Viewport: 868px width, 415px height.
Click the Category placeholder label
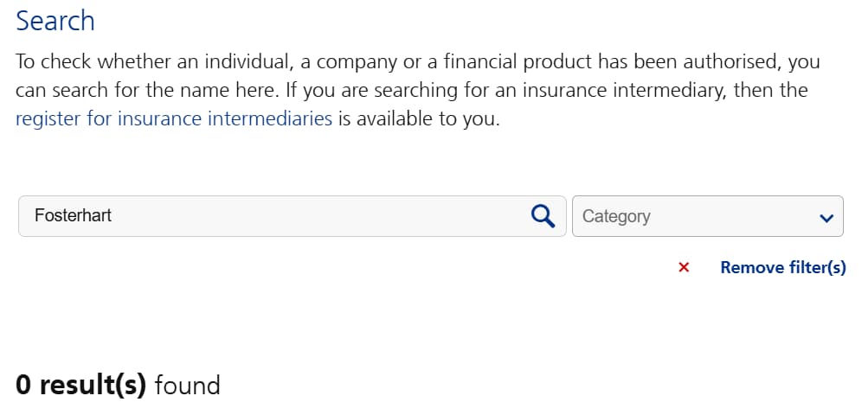(616, 216)
